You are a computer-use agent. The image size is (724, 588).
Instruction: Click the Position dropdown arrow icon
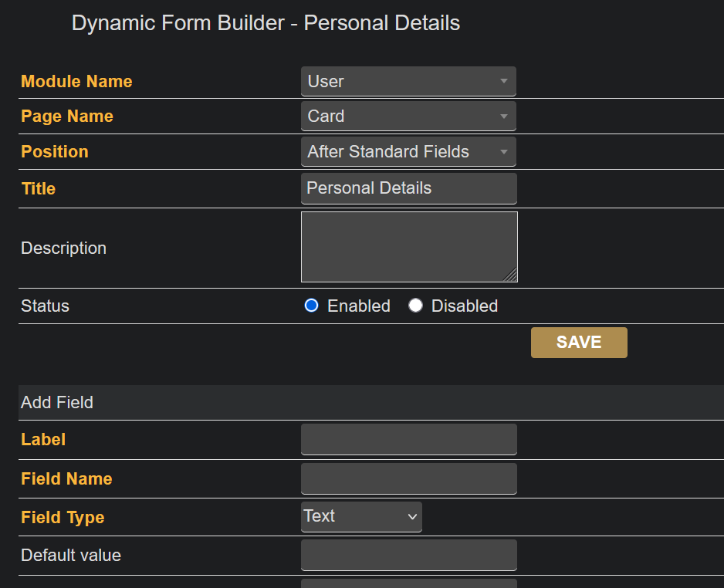point(504,152)
